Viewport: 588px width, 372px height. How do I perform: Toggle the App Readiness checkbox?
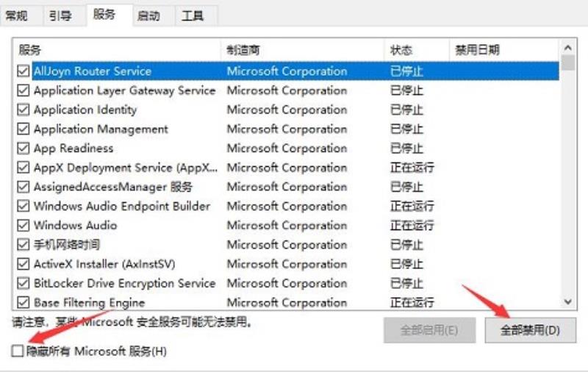(24, 148)
